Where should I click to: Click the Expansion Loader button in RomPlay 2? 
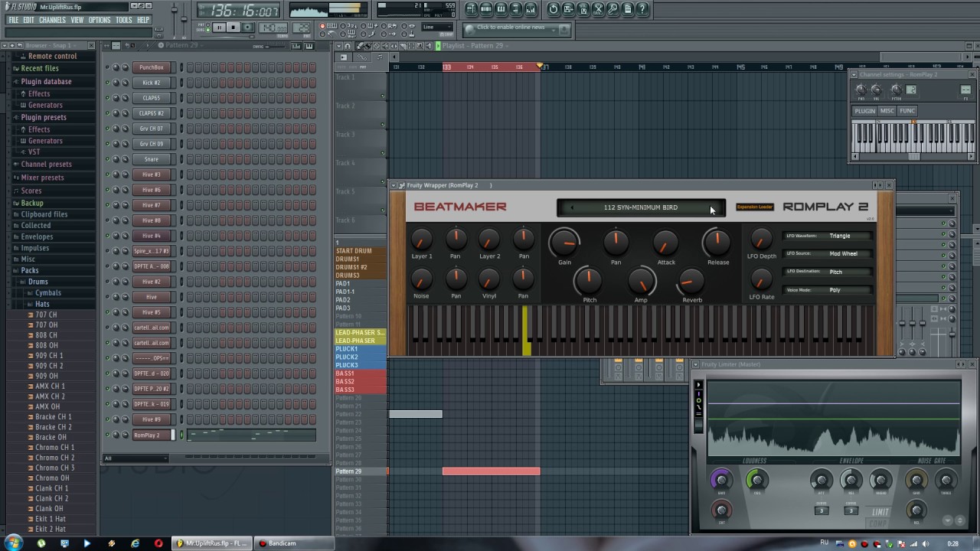click(755, 207)
